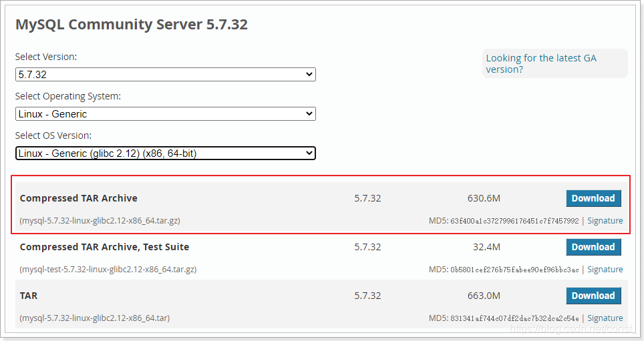Download the Compressed TAR Archive, Test Suite
This screenshot has width=644, height=341.
click(593, 247)
